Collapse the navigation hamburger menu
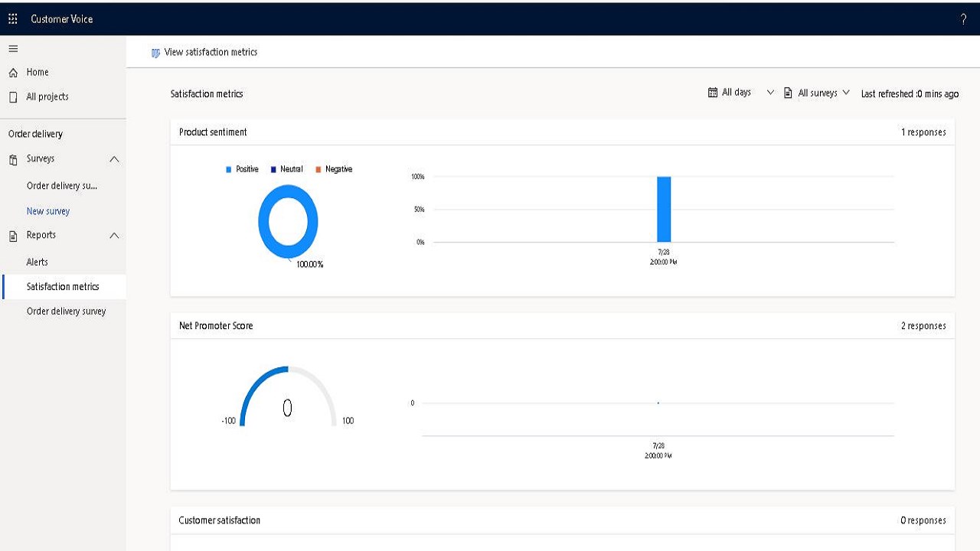Screen dimensions: 980x551 click(12, 48)
